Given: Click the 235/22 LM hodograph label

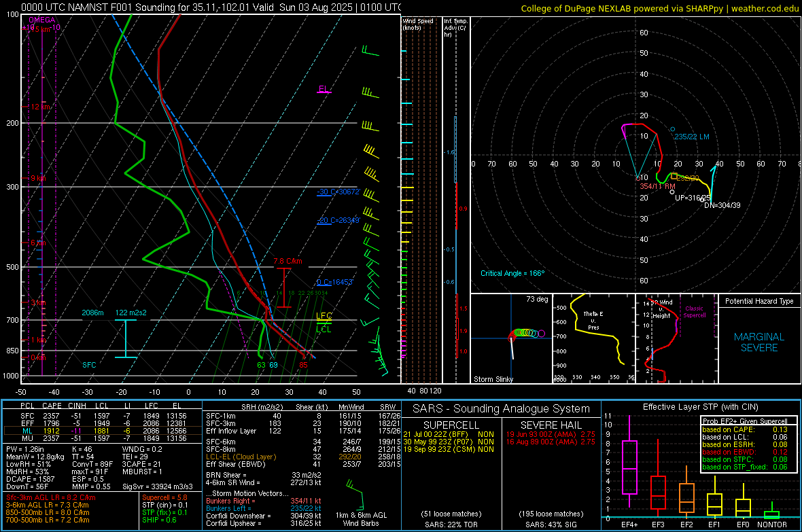Looking at the screenshot, I should [x=691, y=137].
